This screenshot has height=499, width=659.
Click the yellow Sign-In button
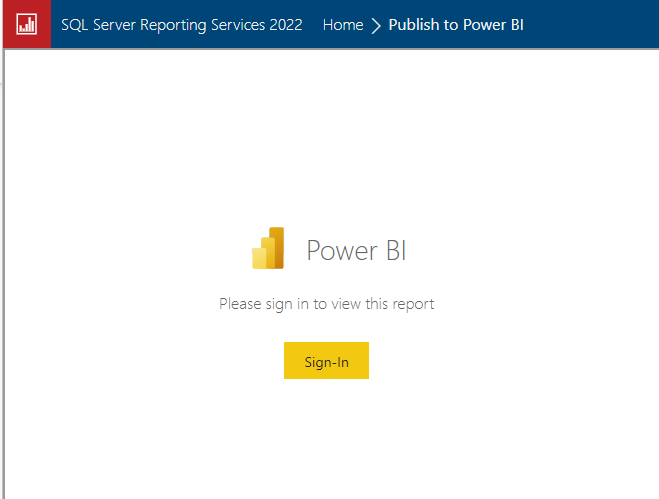327,361
